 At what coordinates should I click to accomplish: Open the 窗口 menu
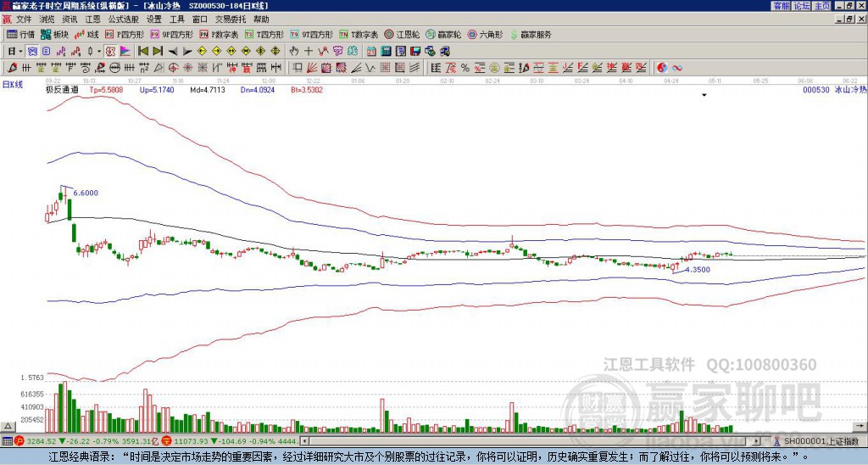(x=200, y=20)
